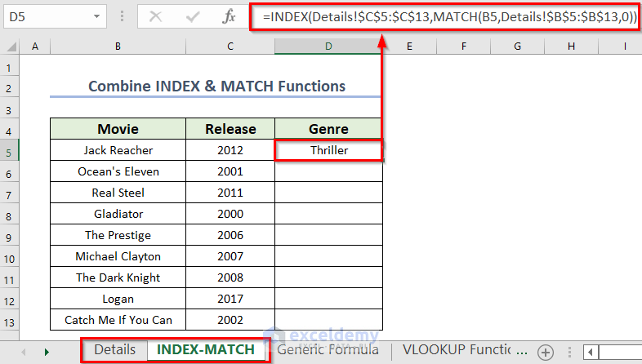
Task: Open the Generic Formula sheet tab
Action: [x=328, y=350]
